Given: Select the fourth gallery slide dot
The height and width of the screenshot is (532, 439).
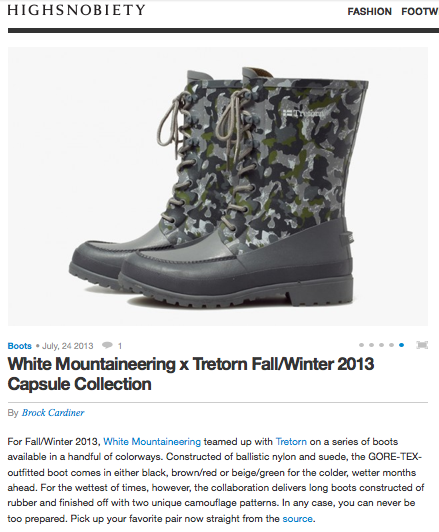Looking at the screenshot, I should pyautogui.click(x=392, y=345).
